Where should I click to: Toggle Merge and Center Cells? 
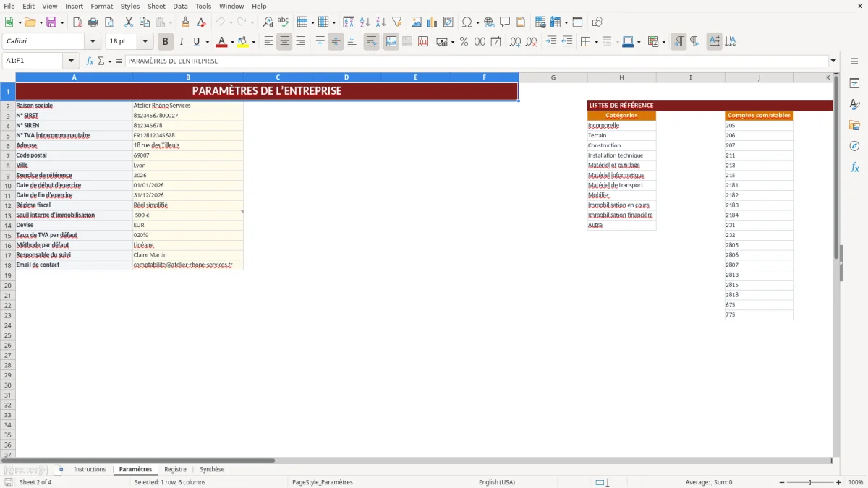[391, 42]
